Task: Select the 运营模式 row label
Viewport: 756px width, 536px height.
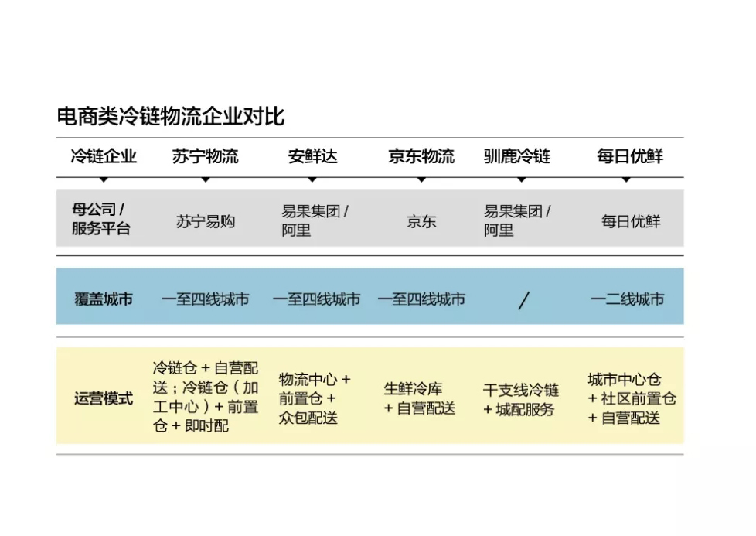Action: click(x=103, y=398)
